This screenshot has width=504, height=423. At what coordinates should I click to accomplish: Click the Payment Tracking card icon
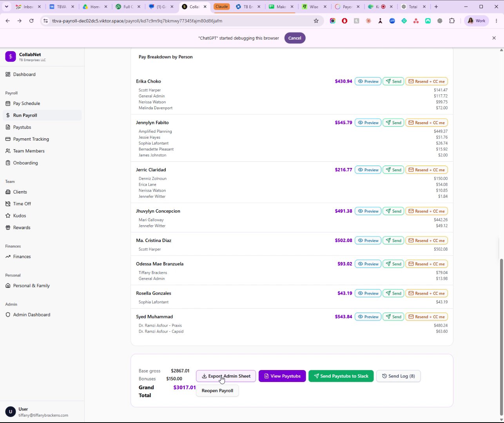8,139
